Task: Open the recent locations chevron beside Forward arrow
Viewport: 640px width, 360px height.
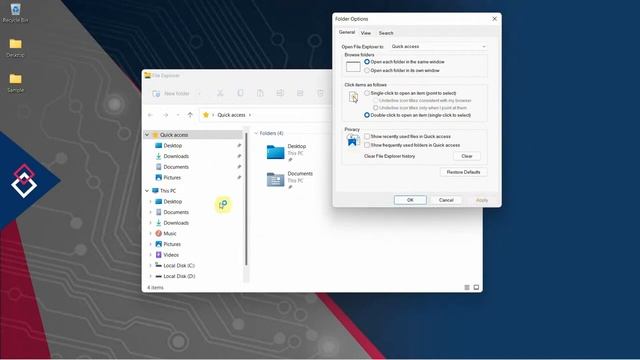Action: (x=178, y=115)
